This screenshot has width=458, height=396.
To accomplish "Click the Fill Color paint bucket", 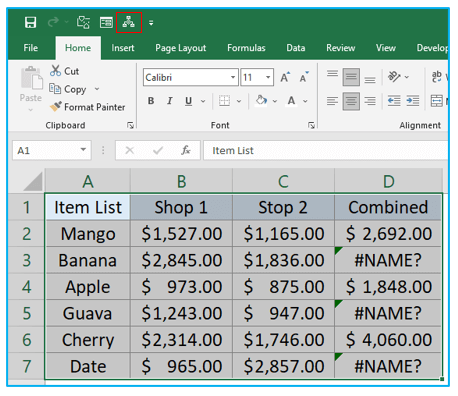I will tap(261, 101).
